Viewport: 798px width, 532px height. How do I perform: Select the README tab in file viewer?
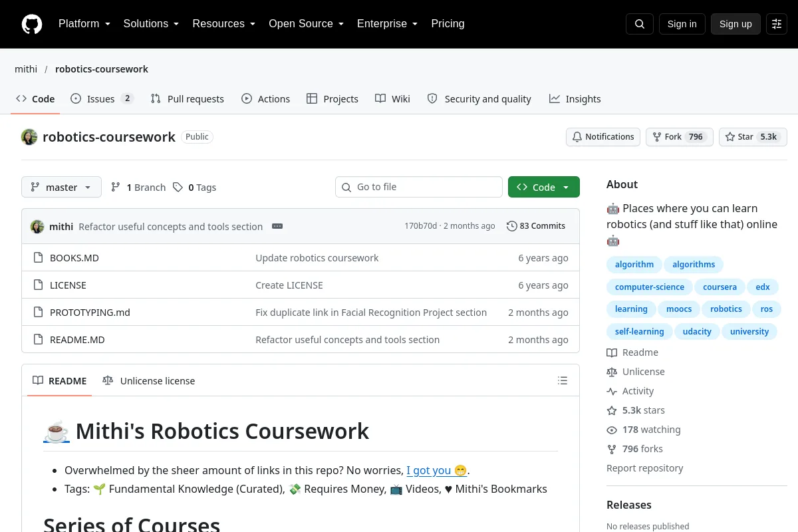click(x=60, y=381)
